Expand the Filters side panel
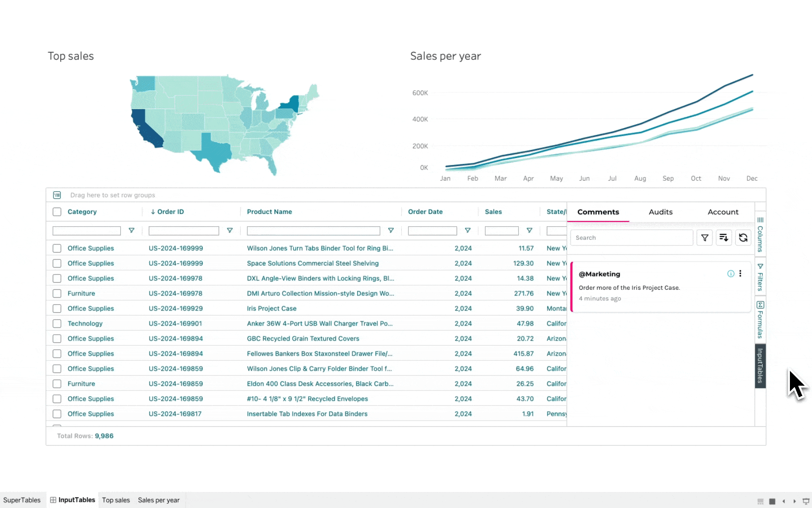This screenshot has height=508, width=812. [x=760, y=277]
